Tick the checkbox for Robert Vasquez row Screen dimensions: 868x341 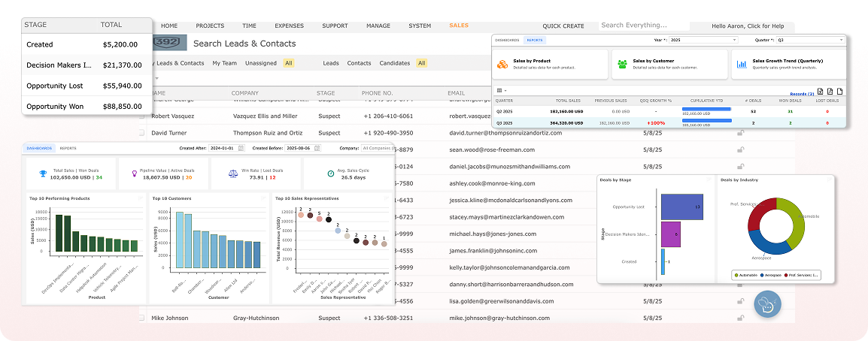pos(141,116)
